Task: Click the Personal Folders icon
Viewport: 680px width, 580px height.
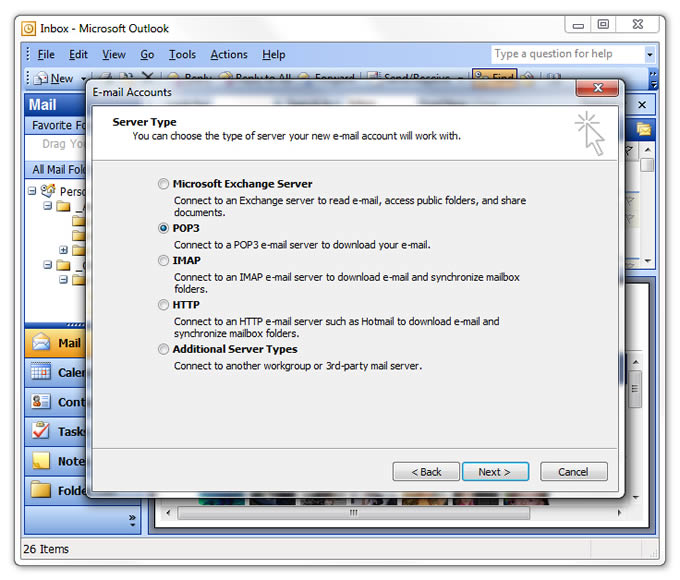Action: tap(48, 190)
